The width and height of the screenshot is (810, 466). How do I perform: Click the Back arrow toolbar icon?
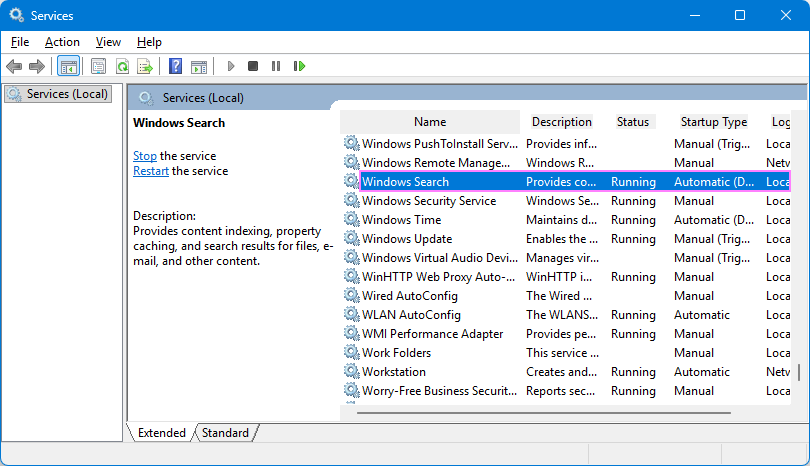click(14, 66)
